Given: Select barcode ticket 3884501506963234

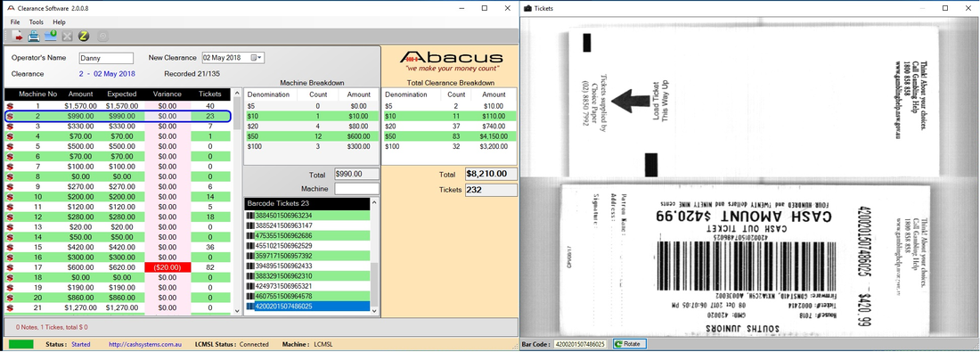Looking at the screenshot, I should coord(307,216).
